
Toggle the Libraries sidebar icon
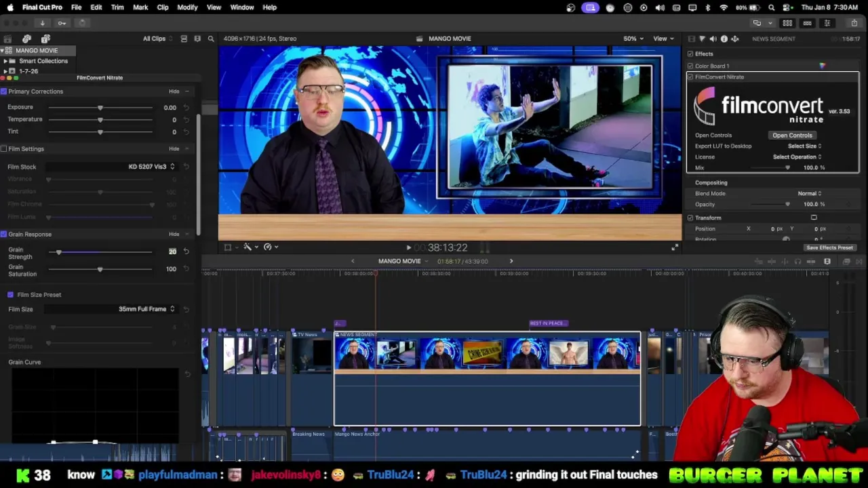pos(7,39)
